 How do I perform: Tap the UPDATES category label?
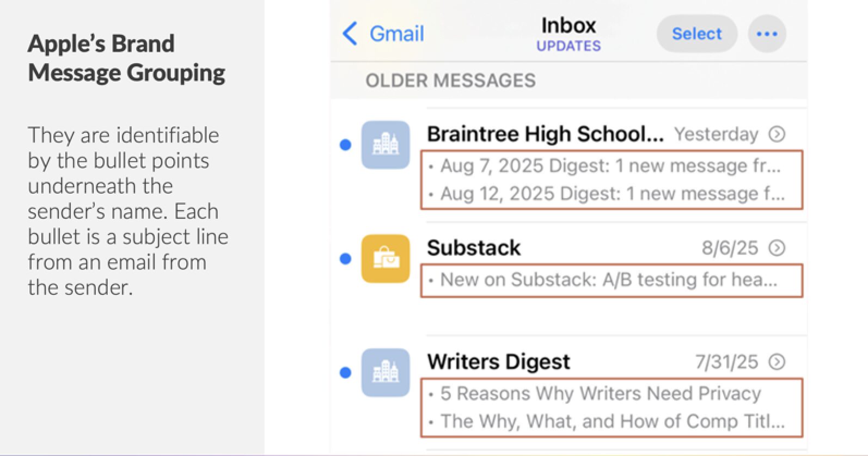(569, 46)
